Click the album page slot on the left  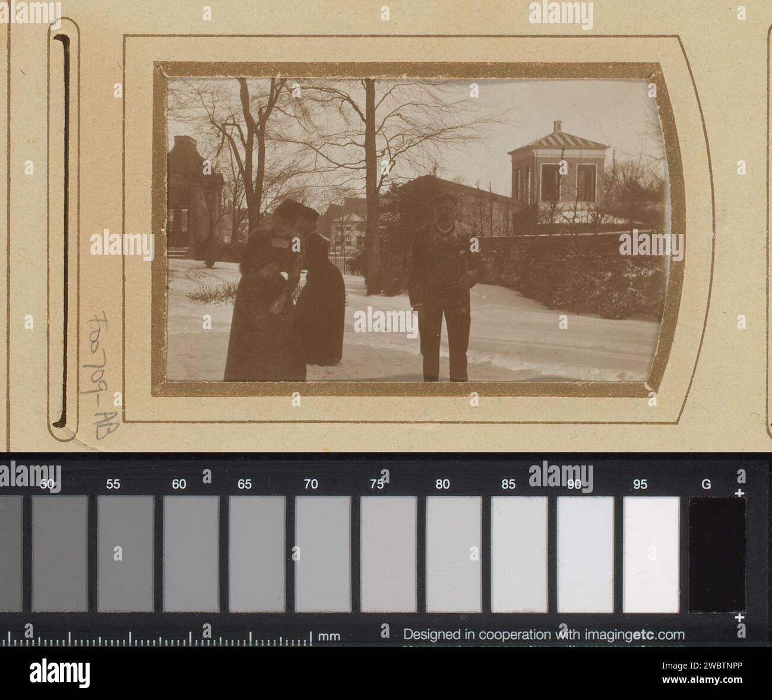(x=62, y=230)
